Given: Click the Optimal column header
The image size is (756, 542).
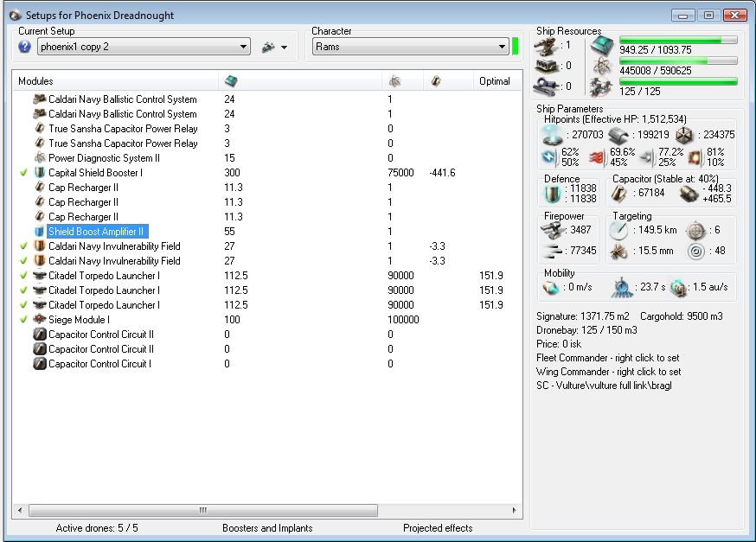Looking at the screenshot, I should 494,81.
